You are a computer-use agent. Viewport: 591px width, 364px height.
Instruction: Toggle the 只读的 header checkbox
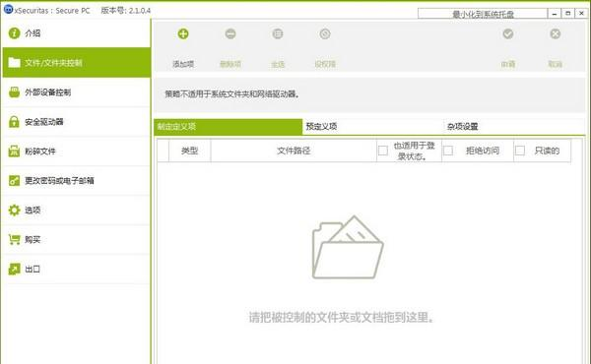point(520,151)
